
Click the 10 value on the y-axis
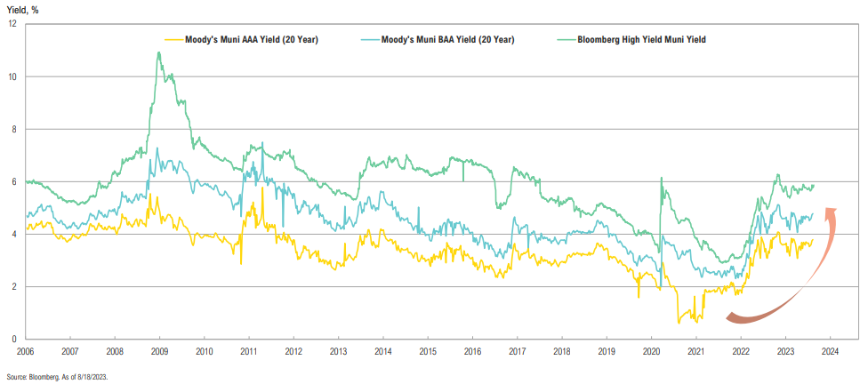[x=12, y=76]
